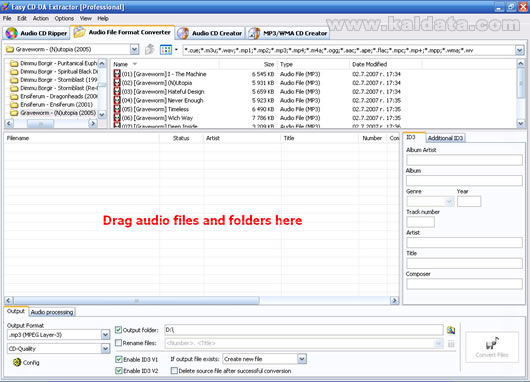Open the File menu
This screenshot has width=530, height=382.
point(7,18)
